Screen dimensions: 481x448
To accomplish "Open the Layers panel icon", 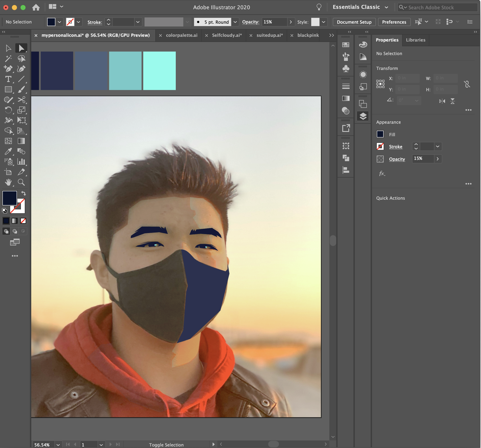I will click(363, 116).
